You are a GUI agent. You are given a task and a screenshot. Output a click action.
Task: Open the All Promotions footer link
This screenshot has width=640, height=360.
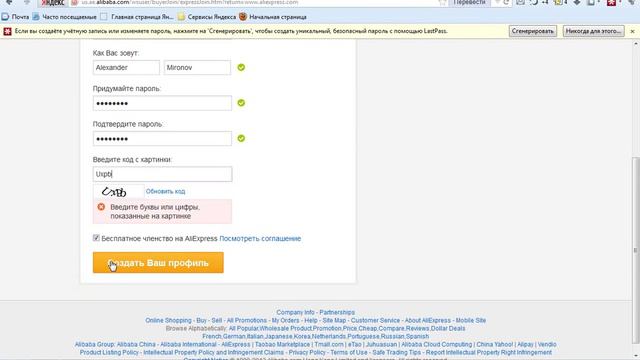(247, 321)
